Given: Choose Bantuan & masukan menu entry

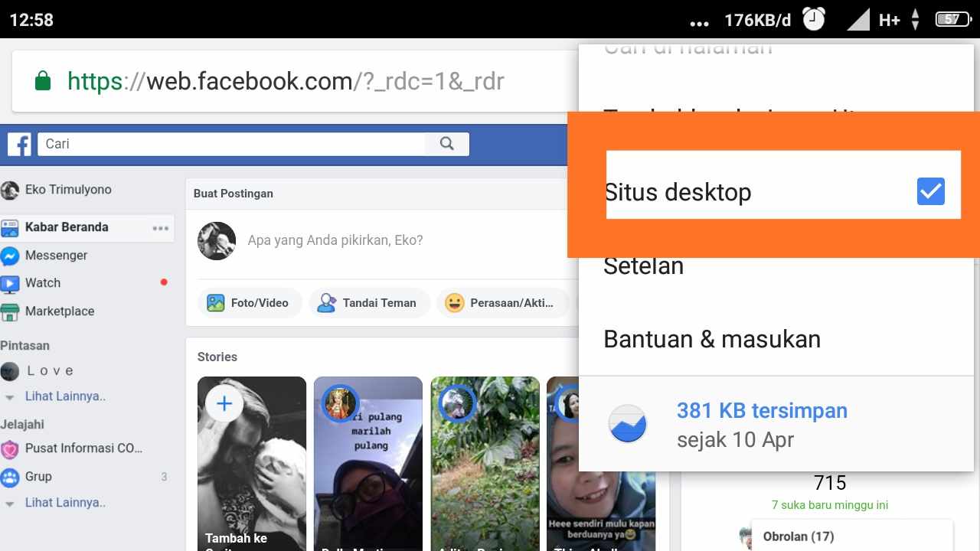Looking at the screenshot, I should [x=712, y=339].
